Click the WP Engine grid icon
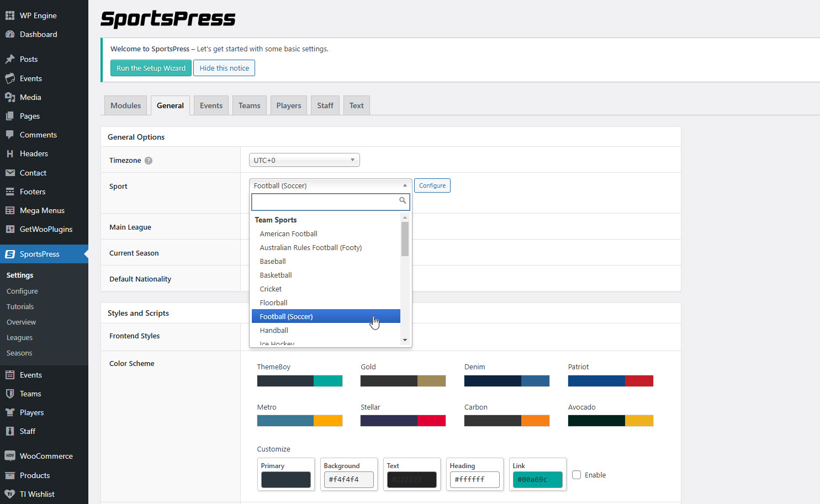 [x=10, y=15]
